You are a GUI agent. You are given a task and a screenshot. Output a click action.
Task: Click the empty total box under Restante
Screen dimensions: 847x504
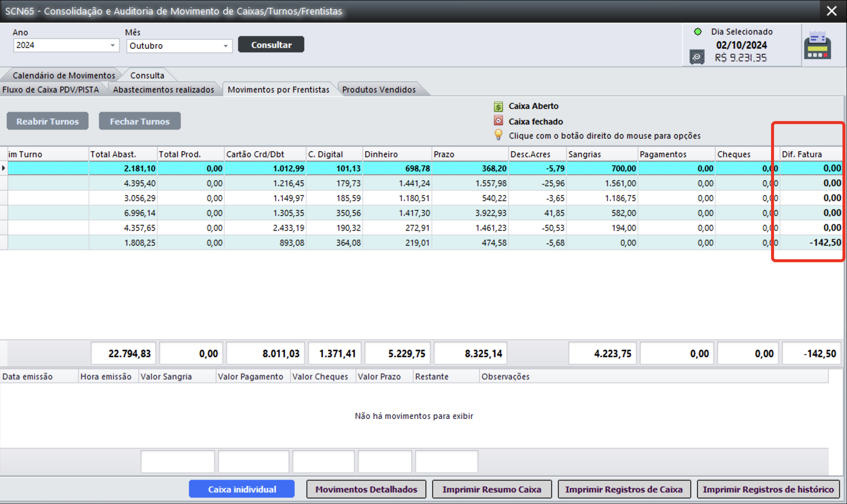click(446, 461)
